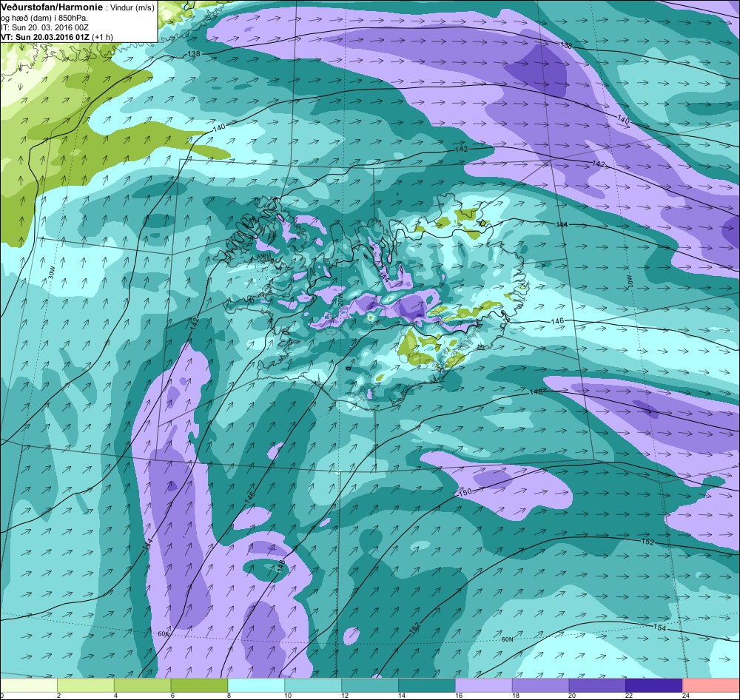Click the 30W longitude label

click(51, 272)
